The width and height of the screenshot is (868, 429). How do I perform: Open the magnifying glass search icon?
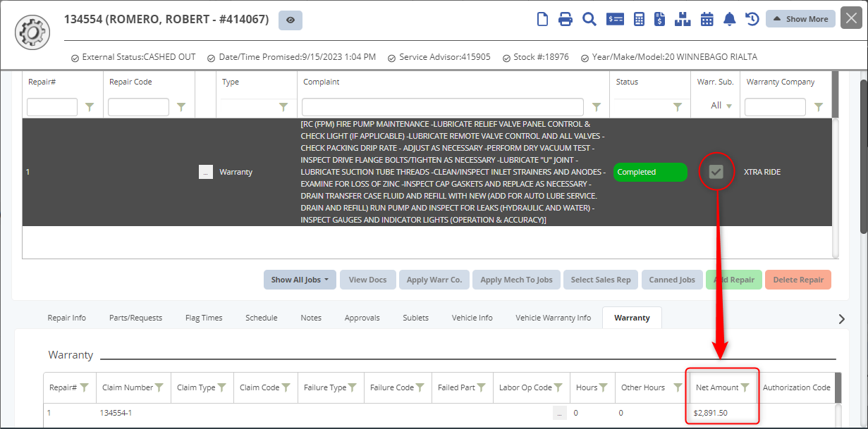(589, 19)
